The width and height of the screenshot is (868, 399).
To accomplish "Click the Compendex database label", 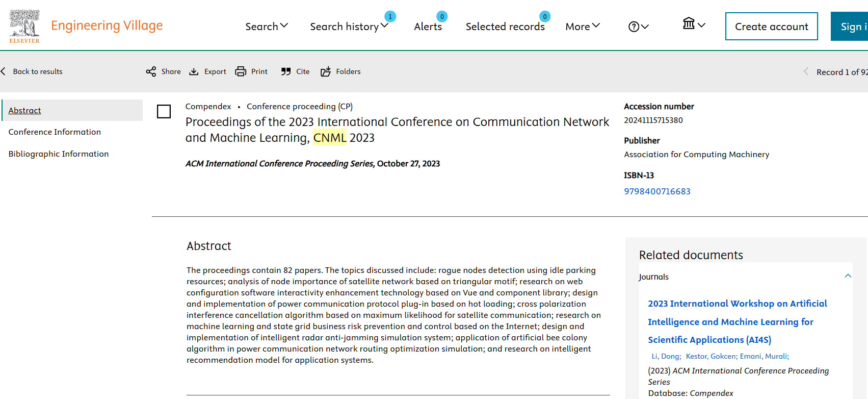I will [208, 107].
